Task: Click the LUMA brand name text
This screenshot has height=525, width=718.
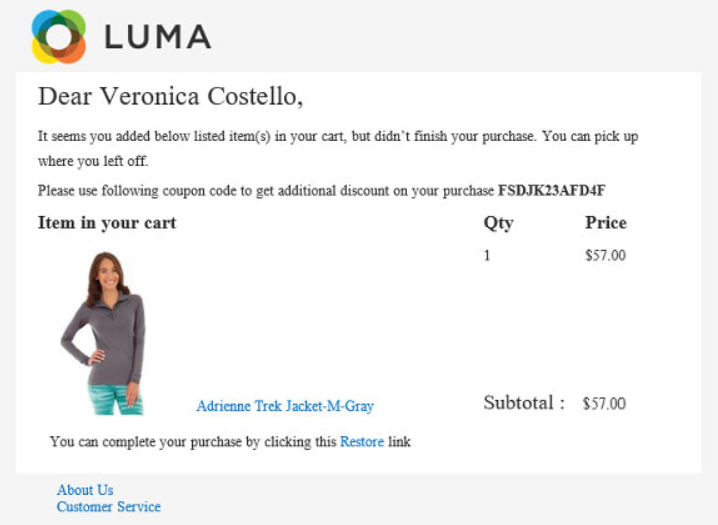Action: (x=157, y=37)
